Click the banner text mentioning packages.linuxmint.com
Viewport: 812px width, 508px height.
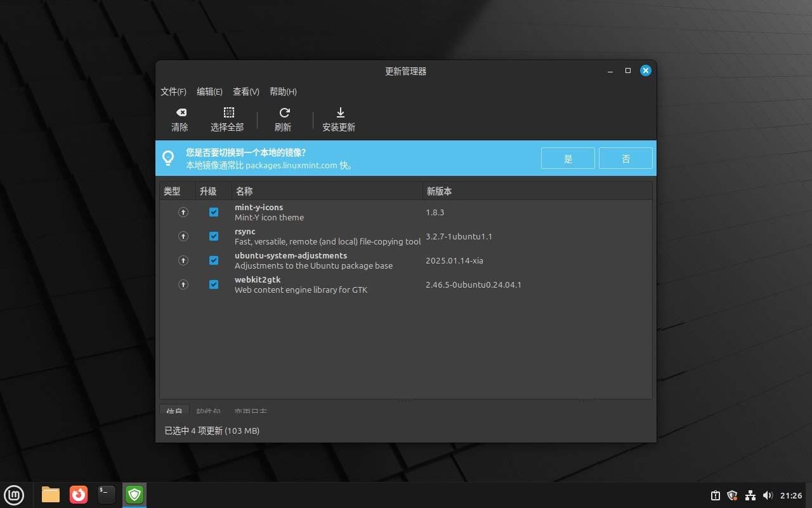(270, 165)
